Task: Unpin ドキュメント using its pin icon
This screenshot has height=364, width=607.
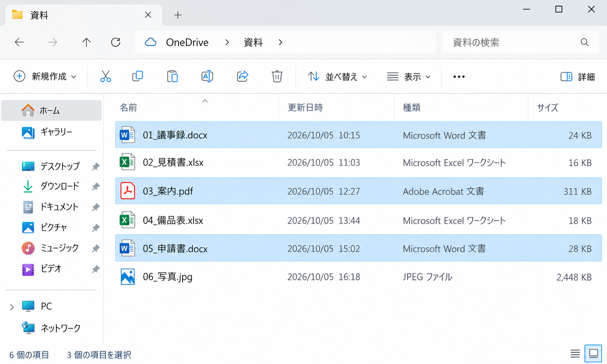Action: (96, 207)
